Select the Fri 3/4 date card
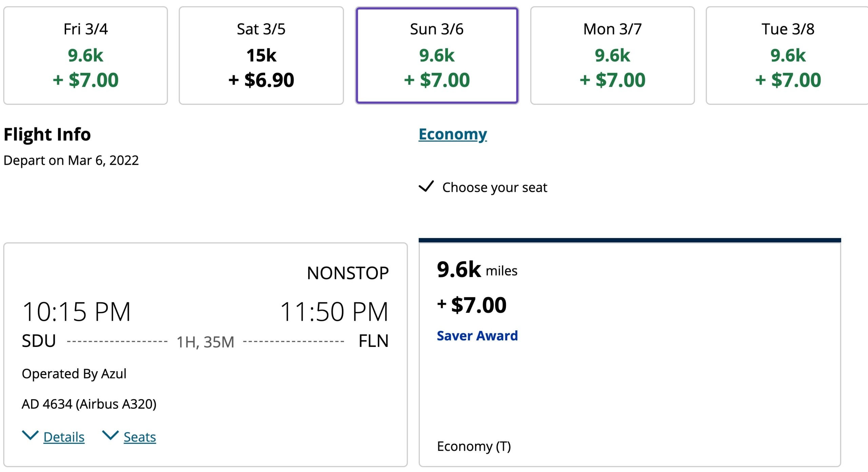The image size is (868, 472). click(x=85, y=56)
